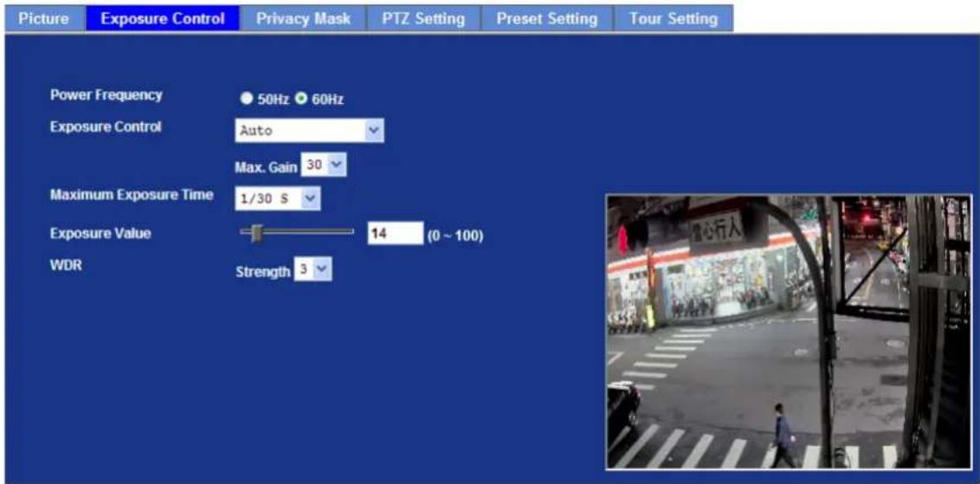This screenshot has width=980, height=484.
Task: Expand the Maximum Exposure Time dropdown
Action: click(278, 199)
